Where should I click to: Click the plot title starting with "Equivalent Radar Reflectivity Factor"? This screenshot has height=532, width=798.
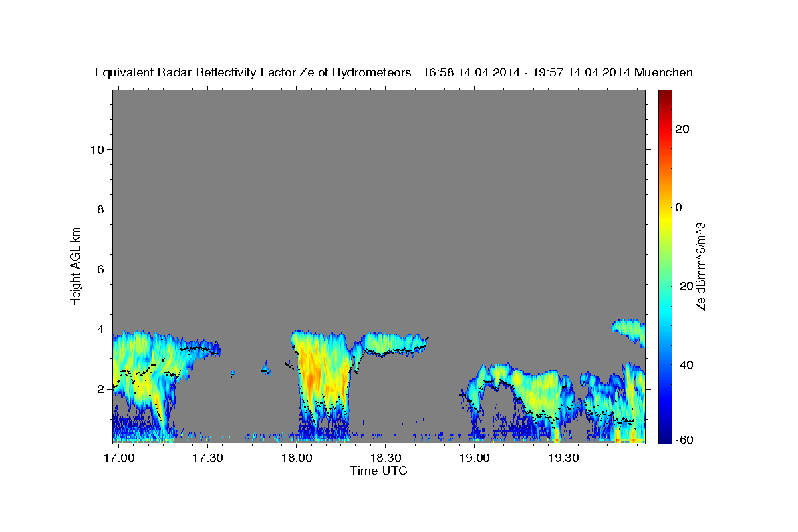pyautogui.click(x=394, y=72)
